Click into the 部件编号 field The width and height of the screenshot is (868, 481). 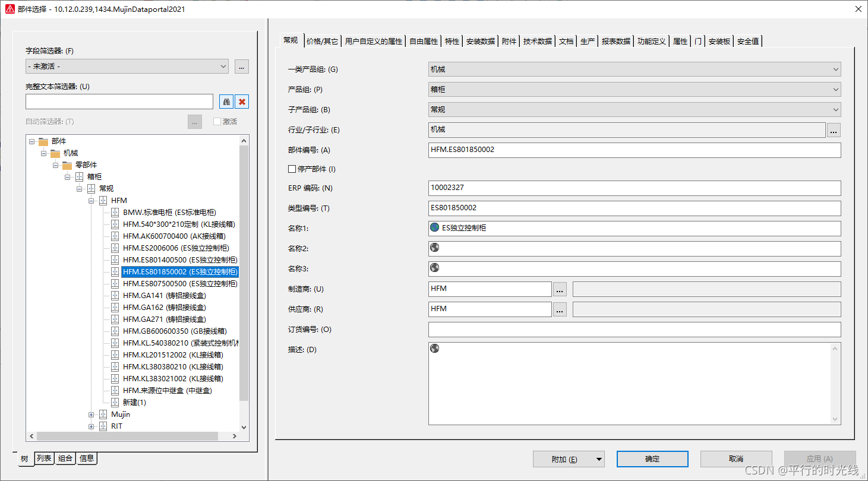coord(635,150)
